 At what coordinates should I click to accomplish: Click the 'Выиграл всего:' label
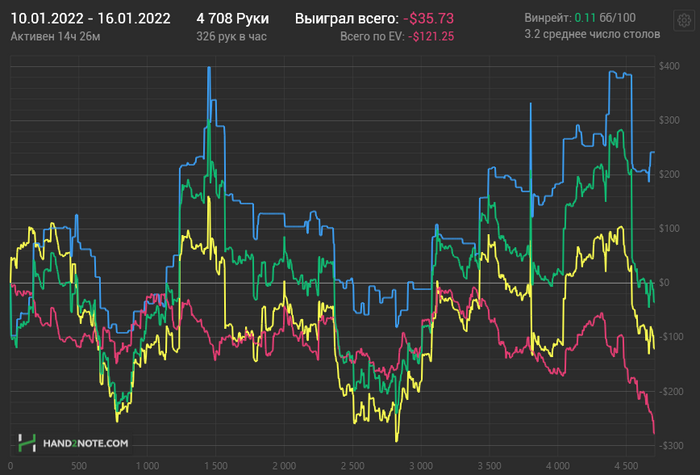(x=346, y=19)
